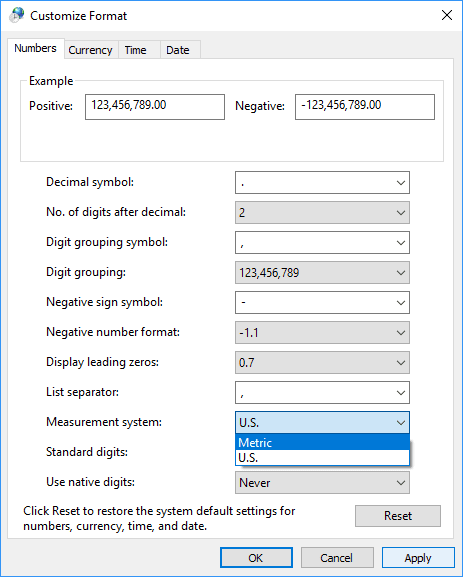Viewport: 463px width, 577px height.
Task: Expand the Use native digits dropdown
Action: click(322, 482)
